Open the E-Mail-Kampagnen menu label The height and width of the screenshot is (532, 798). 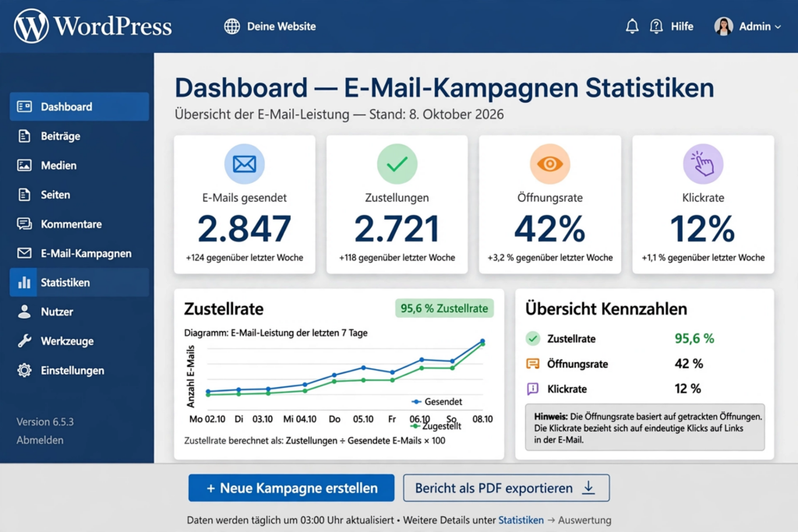[86, 253]
